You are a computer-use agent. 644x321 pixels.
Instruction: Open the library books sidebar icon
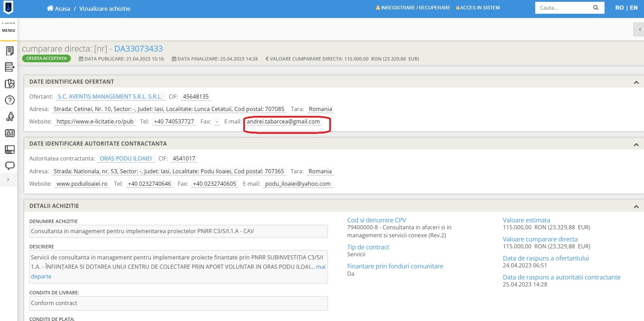(10, 149)
